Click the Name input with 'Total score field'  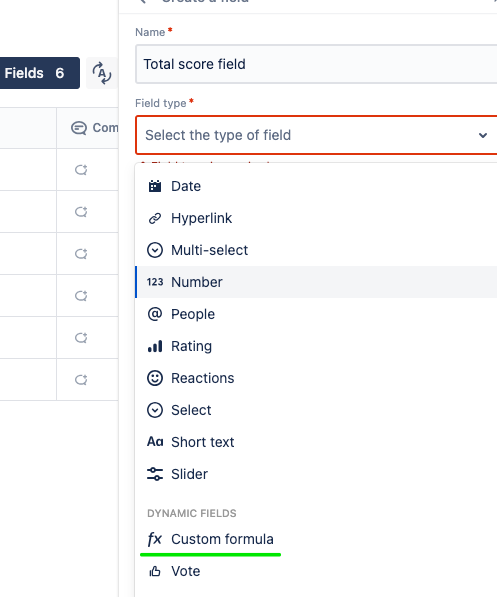tap(316, 64)
